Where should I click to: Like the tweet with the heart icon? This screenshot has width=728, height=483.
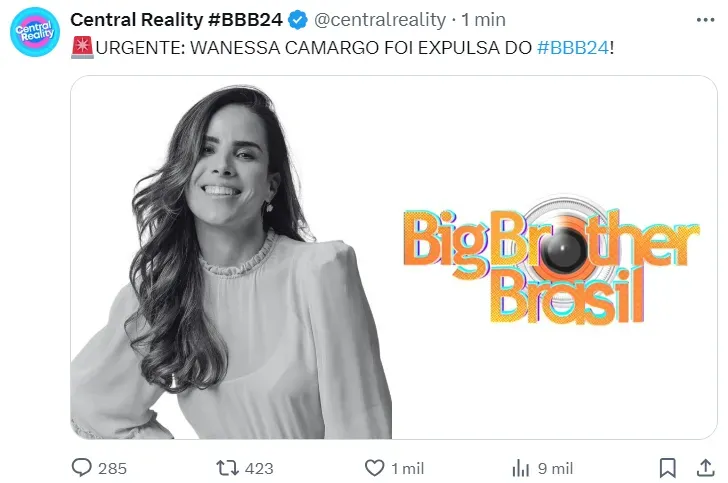(x=374, y=468)
